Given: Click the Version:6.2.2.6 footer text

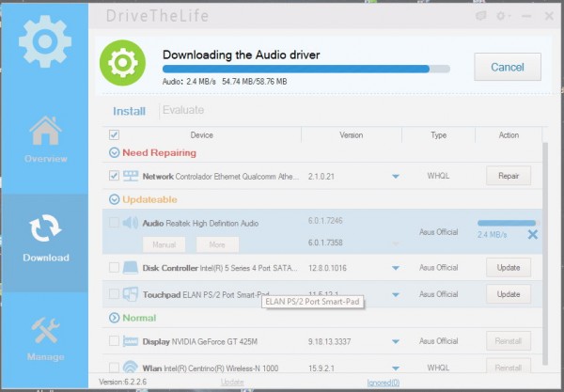Looking at the screenshot, I should (x=122, y=382).
